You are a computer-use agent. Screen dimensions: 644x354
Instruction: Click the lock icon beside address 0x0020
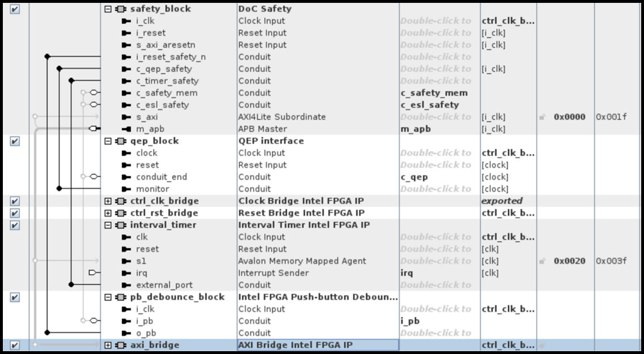point(543,261)
